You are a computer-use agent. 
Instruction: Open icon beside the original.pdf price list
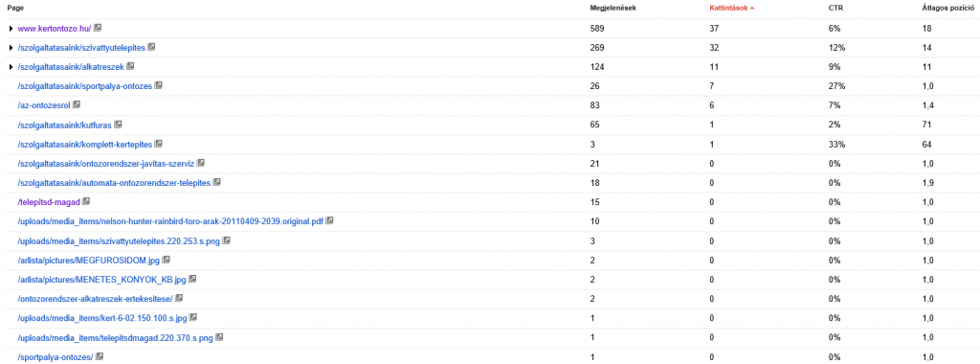coord(330,220)
